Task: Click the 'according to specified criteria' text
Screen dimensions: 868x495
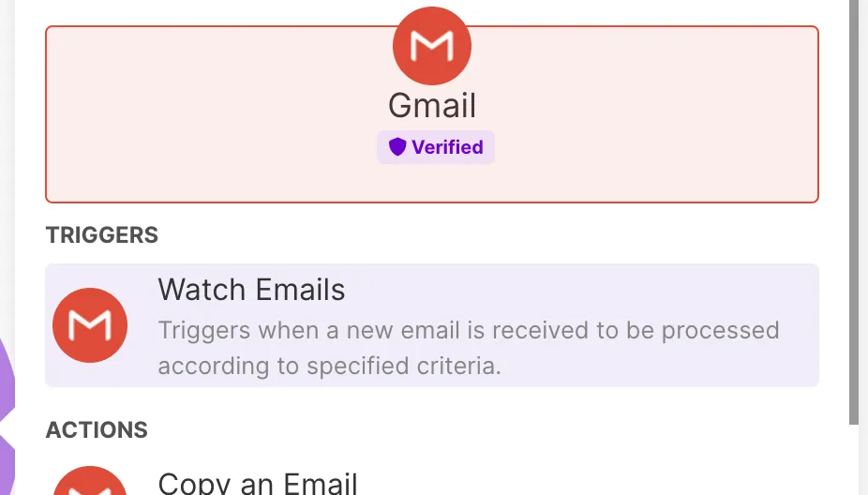Action: point(329,366)
